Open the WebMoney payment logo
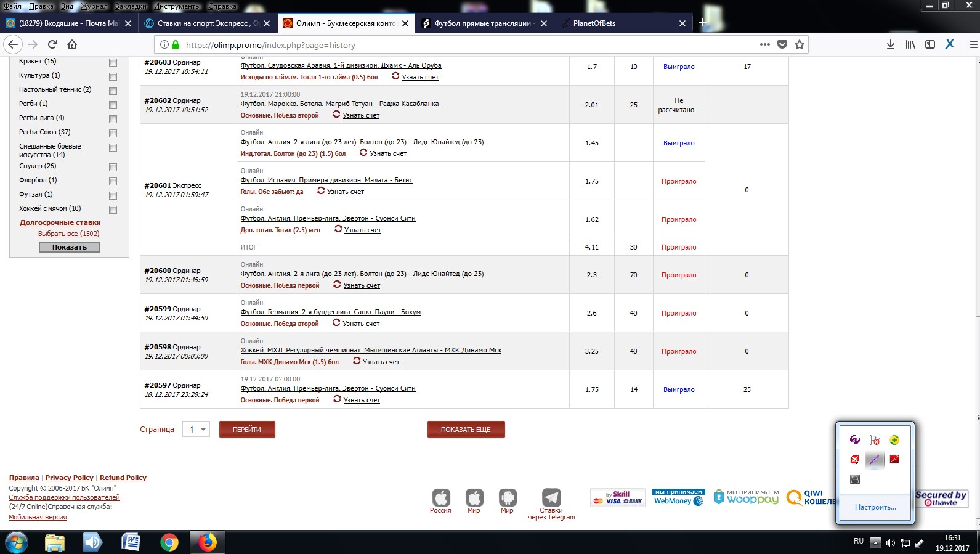 679,497
